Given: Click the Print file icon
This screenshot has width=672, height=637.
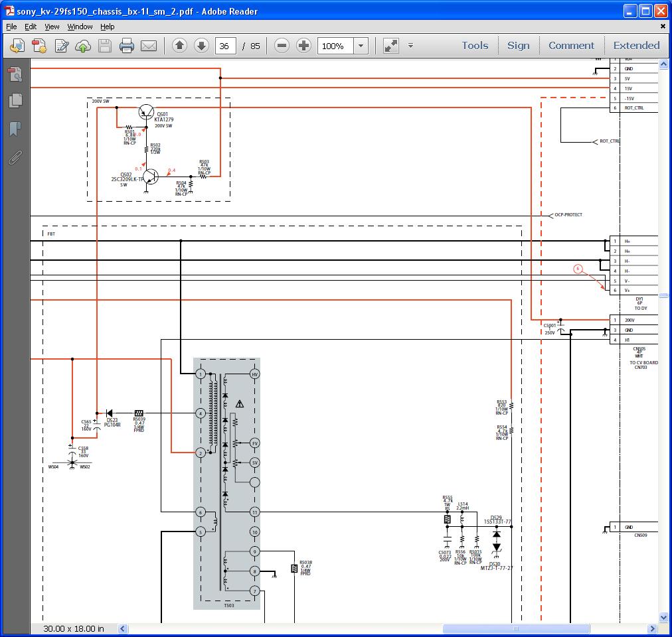Looking at the screenshot, I should point(127,46).
